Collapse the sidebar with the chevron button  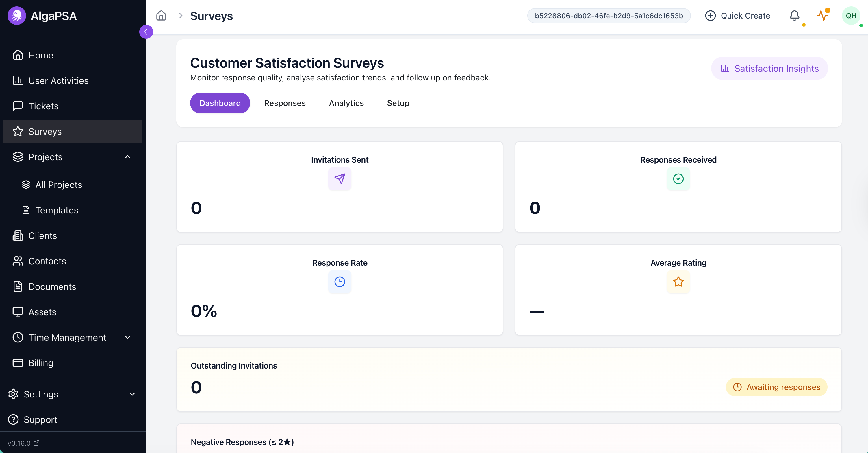146,31
